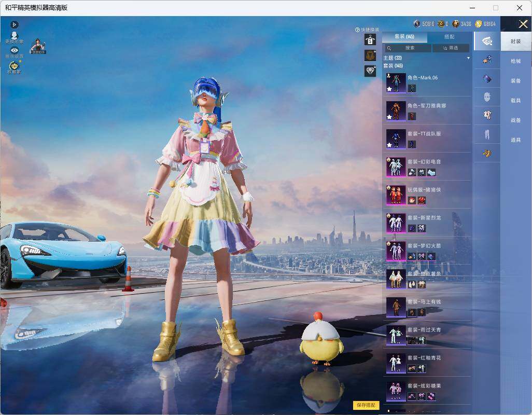Click the yellow chick pet
This screenshot has width=532, height=415.
320,338
